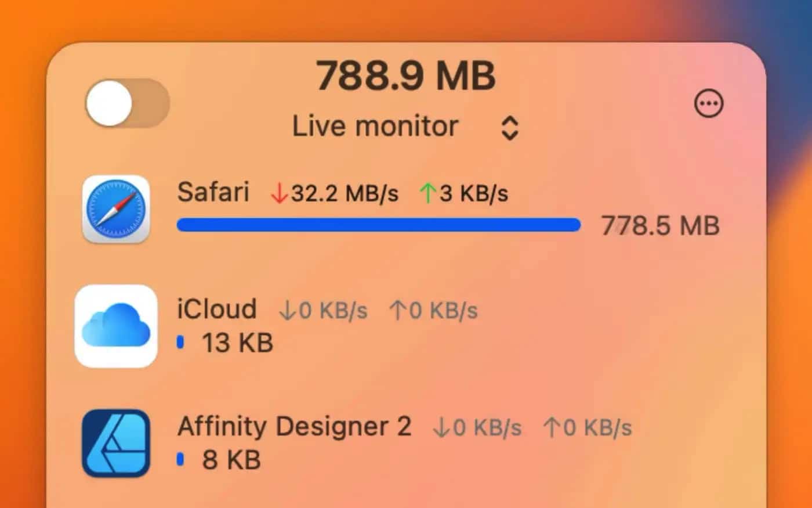Click Safari's blue usage bar
This screenshot has width=812, height=508.
(378, 225)
